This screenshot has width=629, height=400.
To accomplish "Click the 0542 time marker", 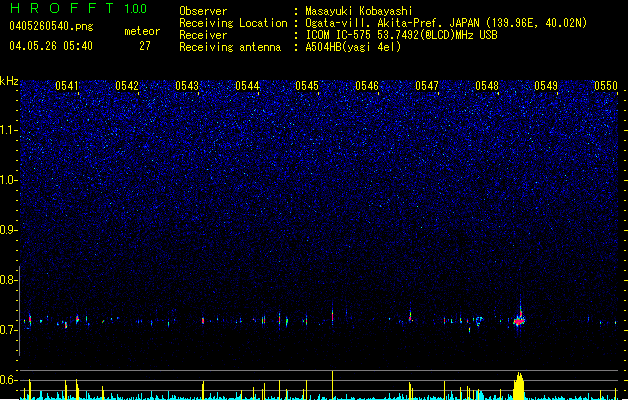I will [127, 86].
